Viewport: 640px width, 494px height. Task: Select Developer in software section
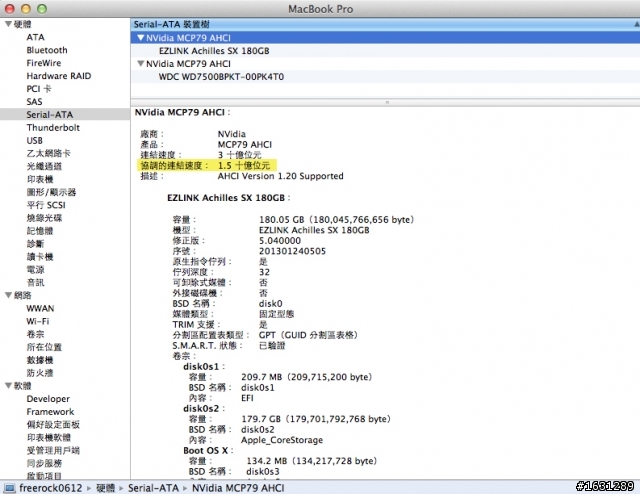click(48, 399)
